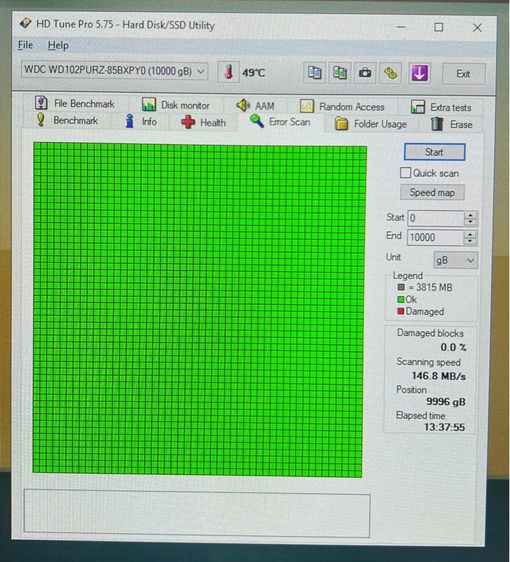Open options with the tools icon
Viewport: 510px width, 562px height.
tap(390, 73)
